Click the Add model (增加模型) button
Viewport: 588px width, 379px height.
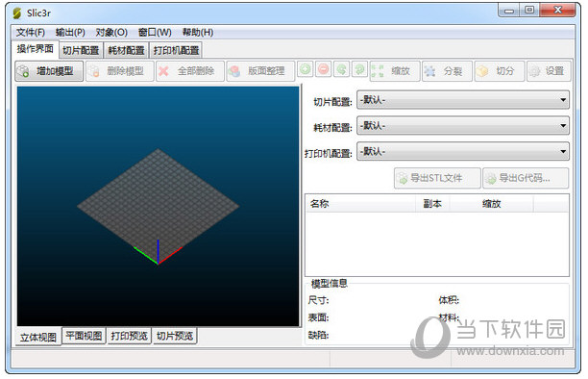coord(49,71)
